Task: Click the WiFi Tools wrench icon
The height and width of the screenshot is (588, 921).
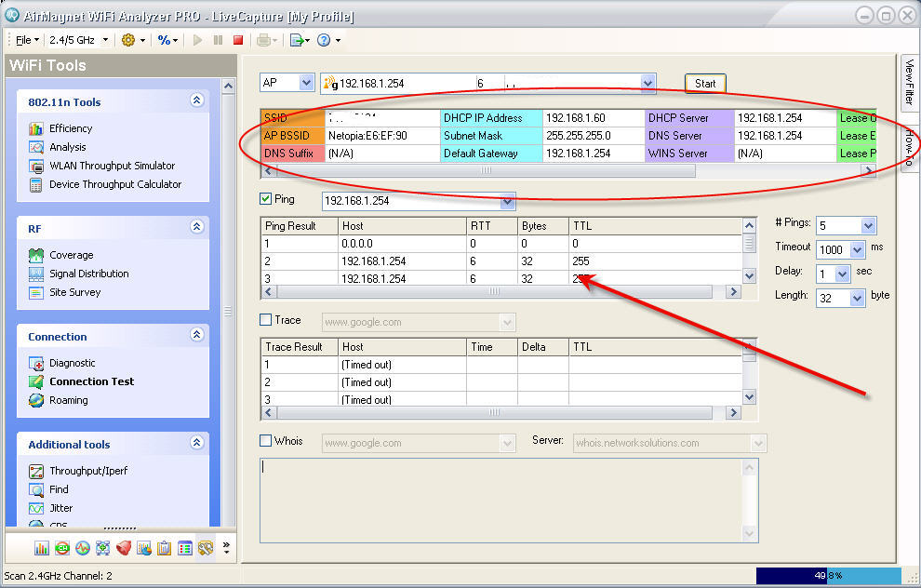Action: coord(205,548)
